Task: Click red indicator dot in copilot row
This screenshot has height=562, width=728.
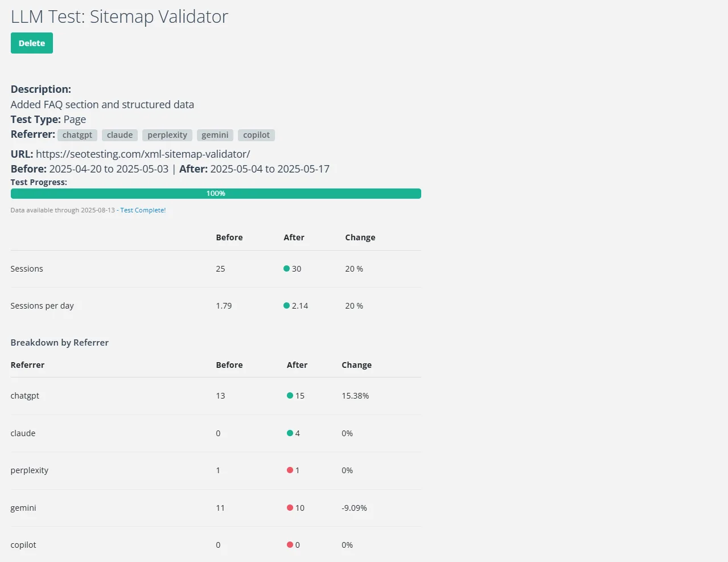Action: (290, 545)
